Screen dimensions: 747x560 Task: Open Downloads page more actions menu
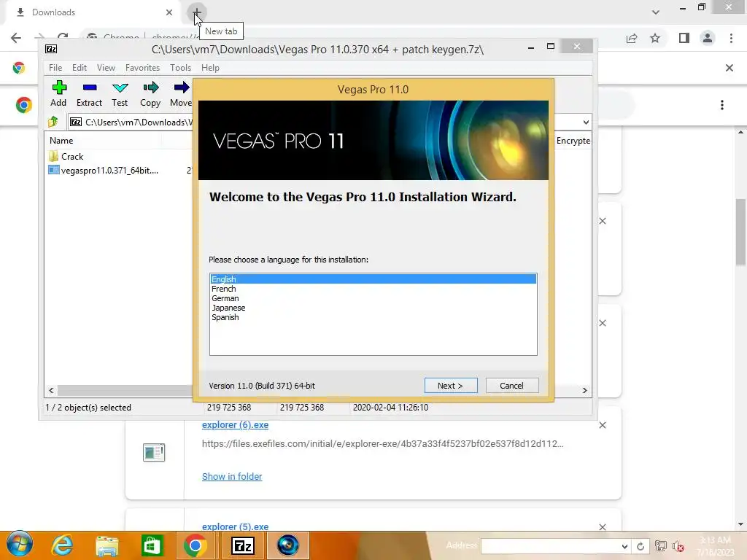722,105
